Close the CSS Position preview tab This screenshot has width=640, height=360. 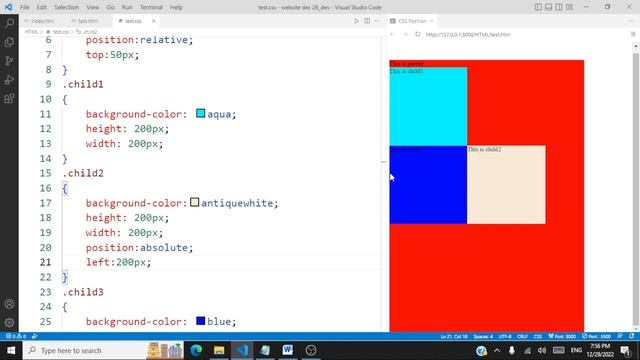(x=432, y=21)
